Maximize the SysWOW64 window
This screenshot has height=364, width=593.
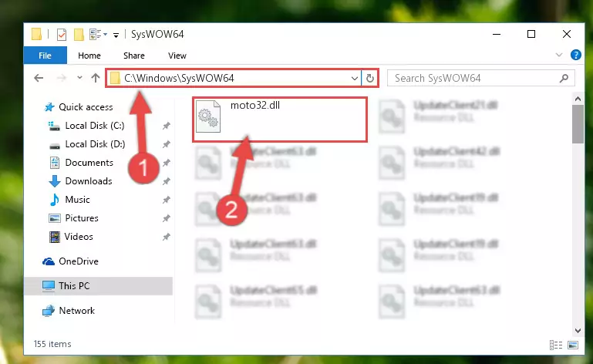point(531,34)
